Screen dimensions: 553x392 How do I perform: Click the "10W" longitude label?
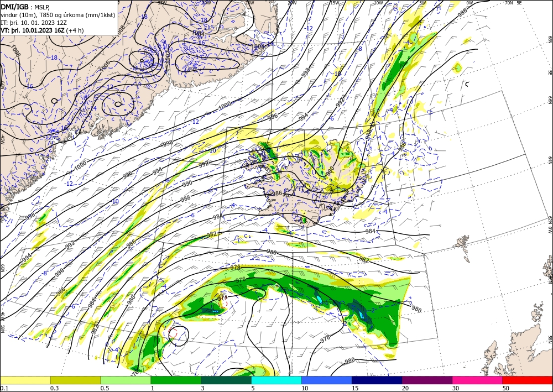378,3
